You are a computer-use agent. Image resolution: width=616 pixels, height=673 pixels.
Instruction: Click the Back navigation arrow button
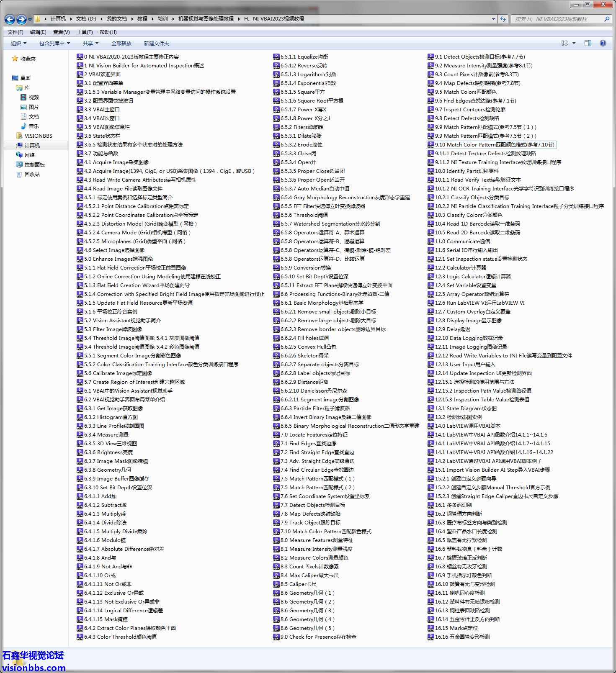10,19
